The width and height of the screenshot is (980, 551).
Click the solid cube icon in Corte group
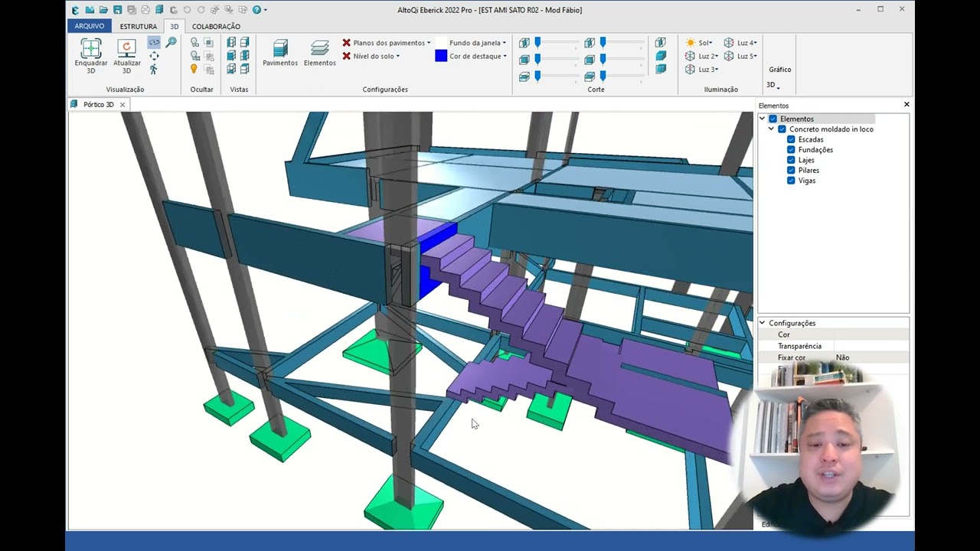tap(661, 56)
